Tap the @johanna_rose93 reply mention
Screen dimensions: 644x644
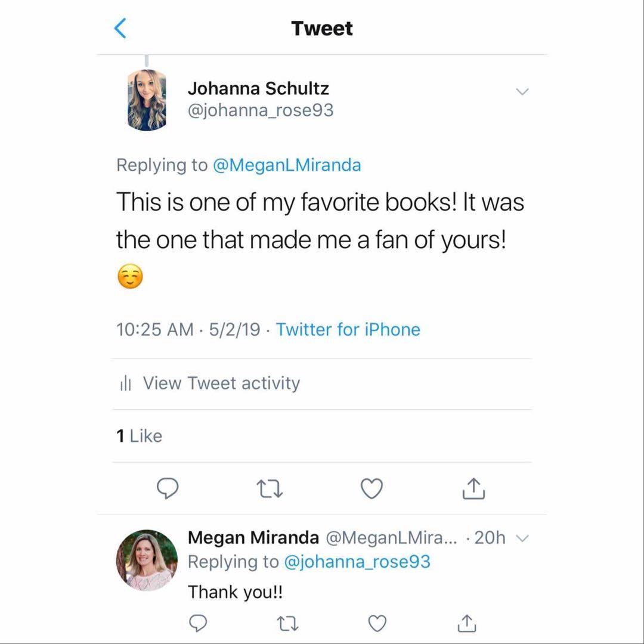point(357,562)
